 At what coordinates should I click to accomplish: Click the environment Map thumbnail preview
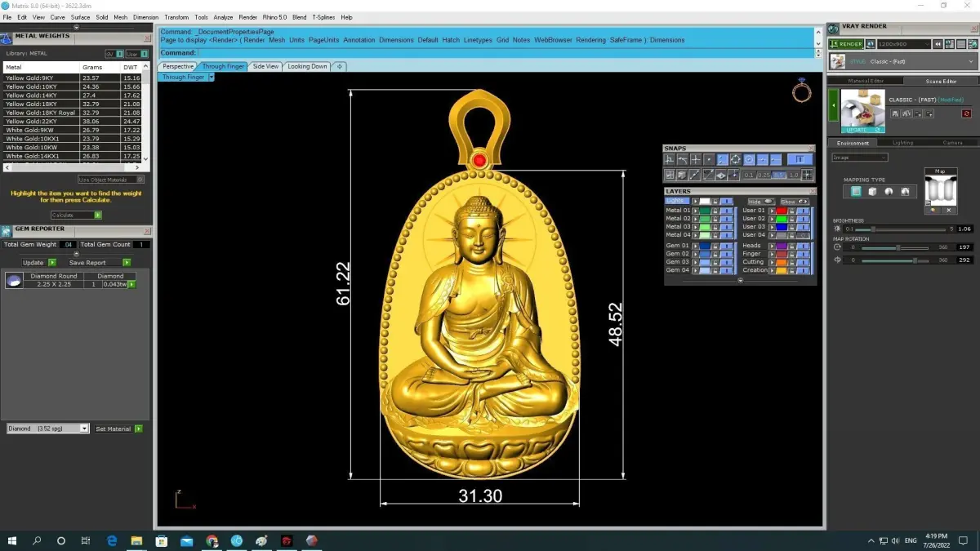click(940, 189)
